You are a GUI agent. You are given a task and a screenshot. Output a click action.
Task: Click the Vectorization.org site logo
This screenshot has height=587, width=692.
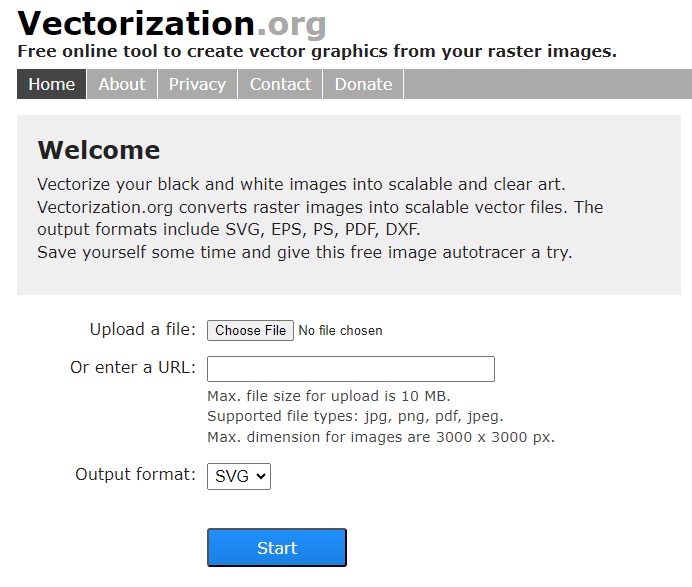(172, 23)
